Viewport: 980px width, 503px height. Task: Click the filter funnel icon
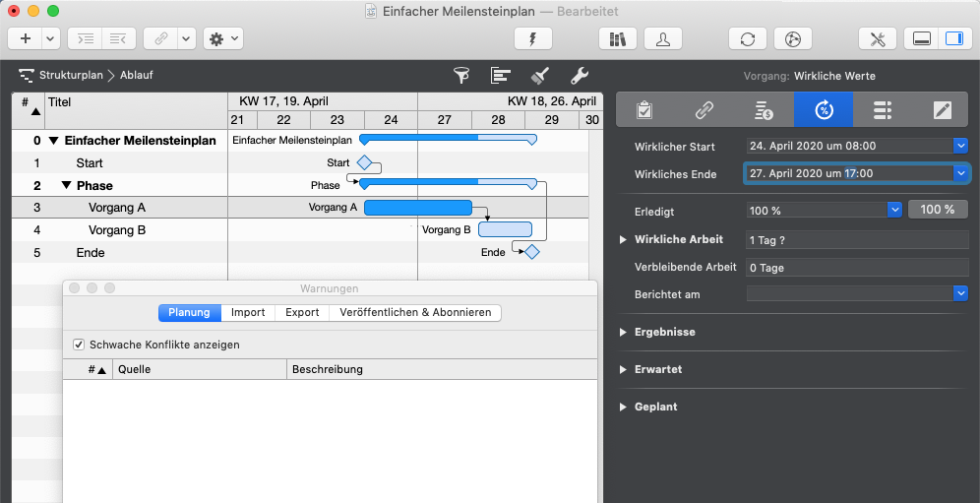tap(460, 75)
